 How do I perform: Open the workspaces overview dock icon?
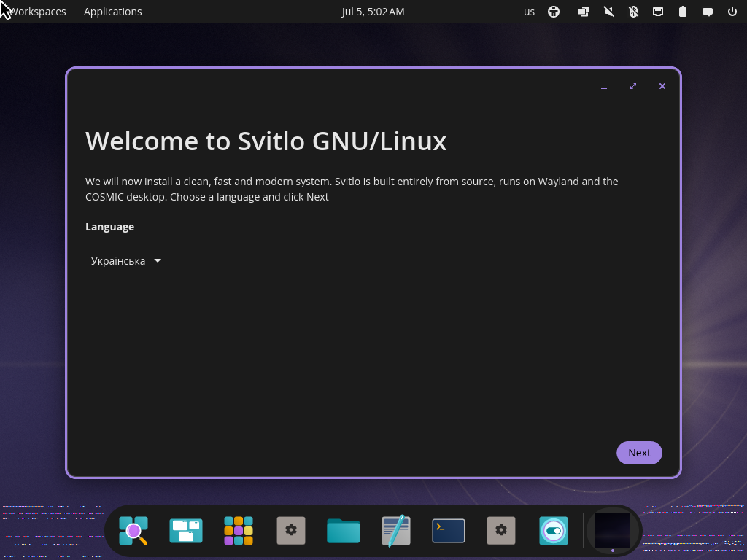pos(186,531)
